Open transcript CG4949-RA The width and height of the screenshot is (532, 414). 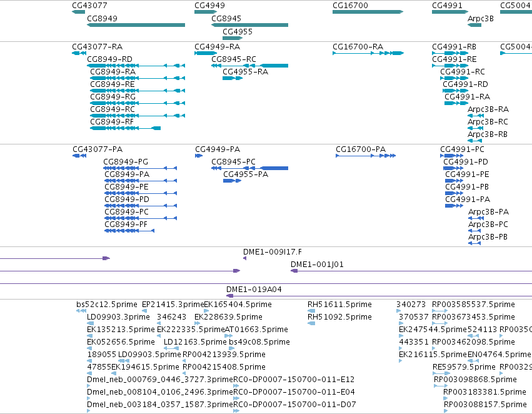click(x=217, y=47)
